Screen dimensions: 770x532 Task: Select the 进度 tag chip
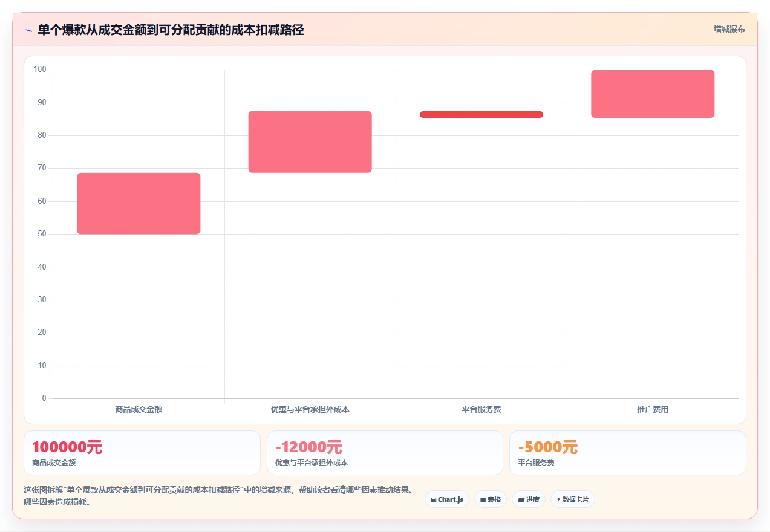[x=529, y=499]
